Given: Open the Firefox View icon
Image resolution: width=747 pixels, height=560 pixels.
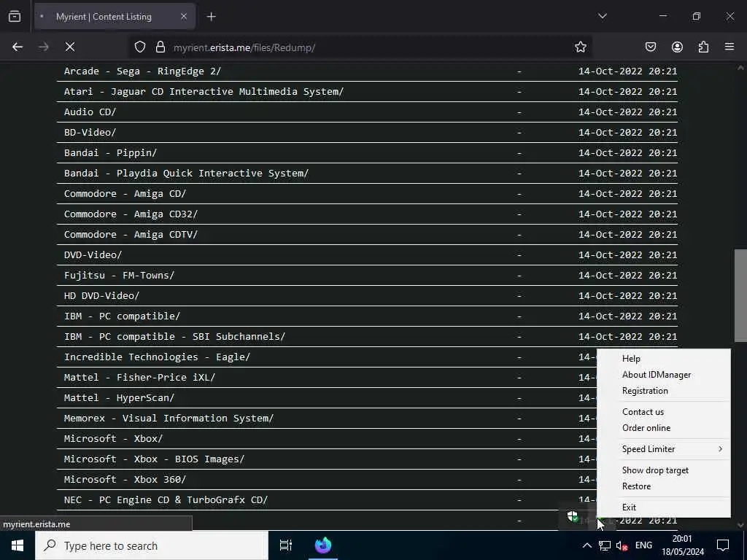Looking at the screenshot, I should coord(15,17).
